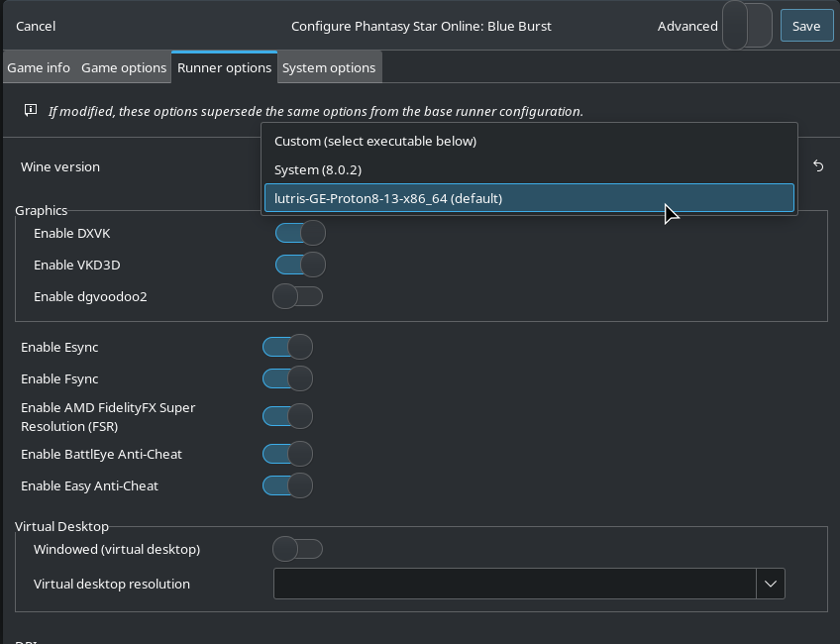Disable AMD FidelityFX Super Resolution toggle
Screen dimensions: 840x644
click(x=287, y=416)
